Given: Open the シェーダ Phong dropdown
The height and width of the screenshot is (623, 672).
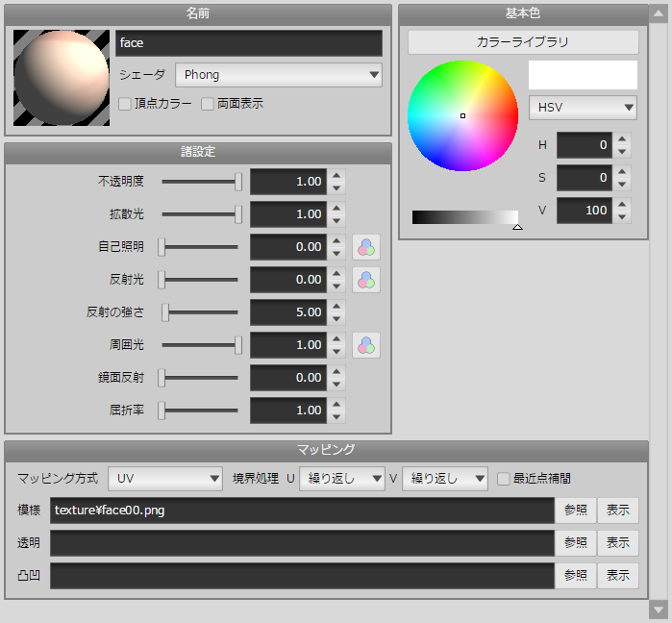Looking at the screenshot, I should pos(279,75).
